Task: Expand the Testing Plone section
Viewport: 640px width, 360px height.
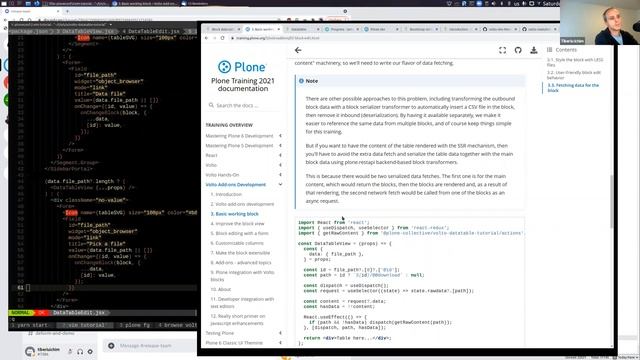Action: coord(280,333)
